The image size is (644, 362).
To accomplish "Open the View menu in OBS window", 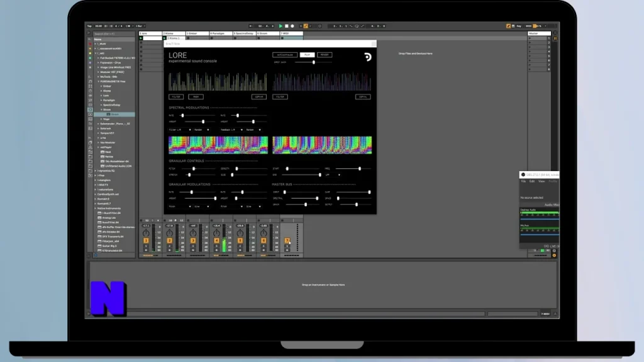I will 541,181.
